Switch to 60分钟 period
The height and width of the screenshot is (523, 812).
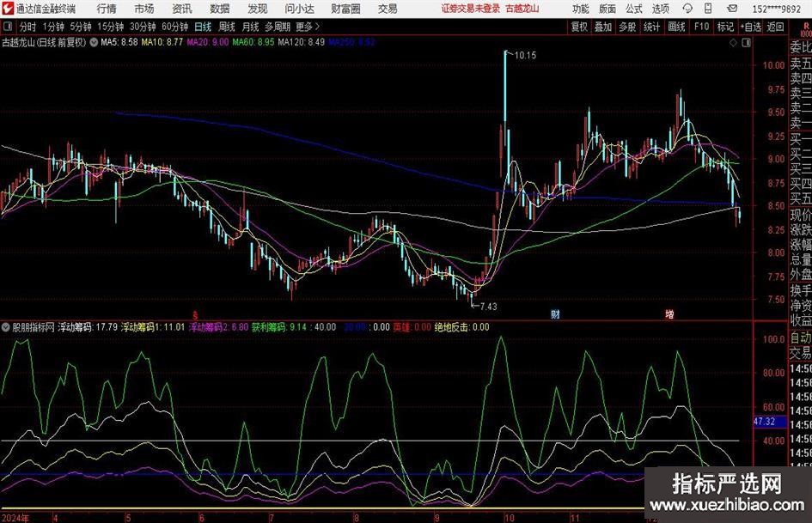click(175, 27)
